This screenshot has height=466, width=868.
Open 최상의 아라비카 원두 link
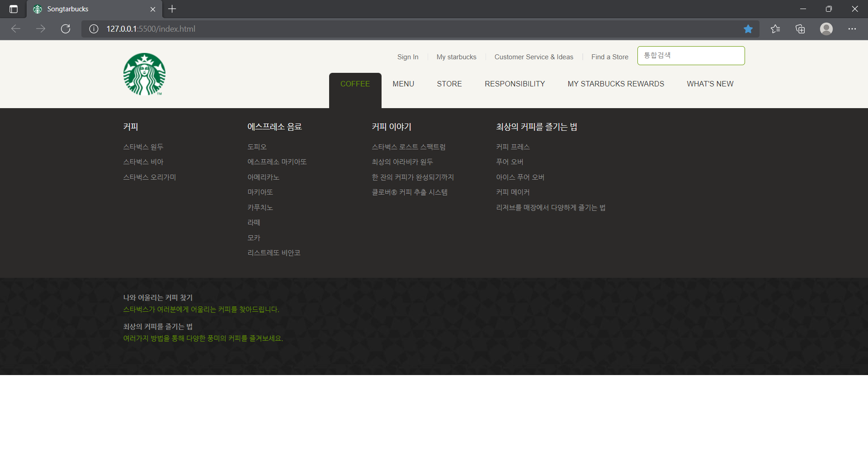tap(402, 162)
